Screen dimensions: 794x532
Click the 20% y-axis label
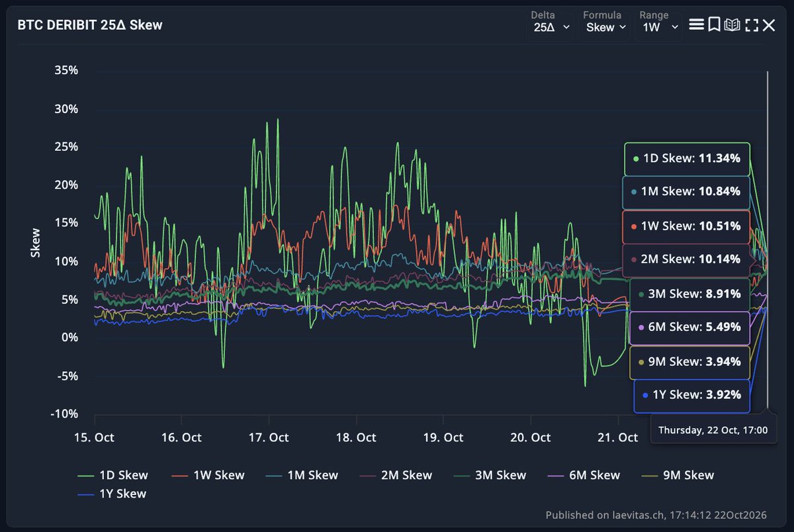click(x=66, y=185)
